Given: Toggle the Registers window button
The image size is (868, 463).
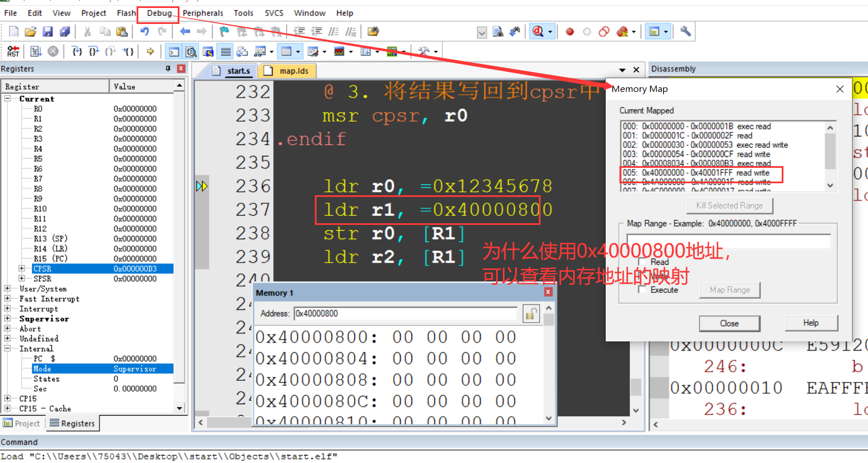Looking at the screenshot, I should [226, 51].
